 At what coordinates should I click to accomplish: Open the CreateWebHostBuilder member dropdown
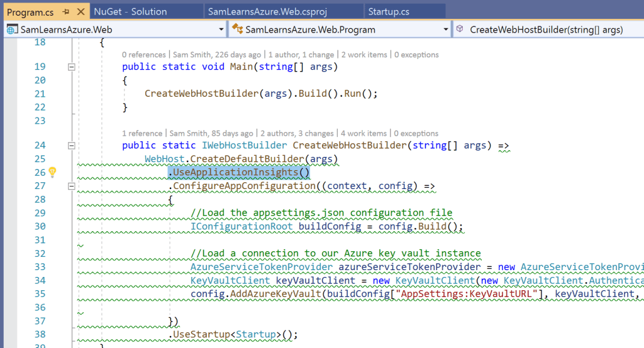tap(547, 30)
